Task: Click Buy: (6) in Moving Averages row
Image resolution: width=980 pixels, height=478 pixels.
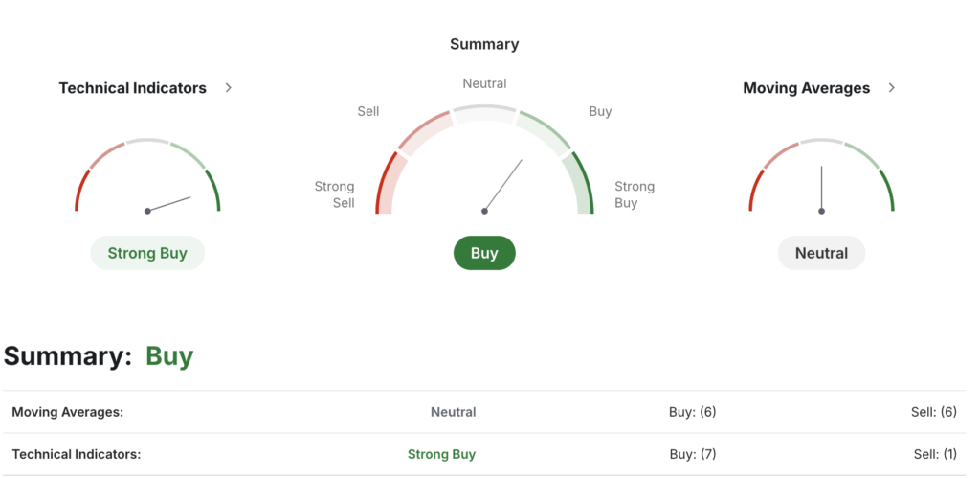Action: coord(692,412)
